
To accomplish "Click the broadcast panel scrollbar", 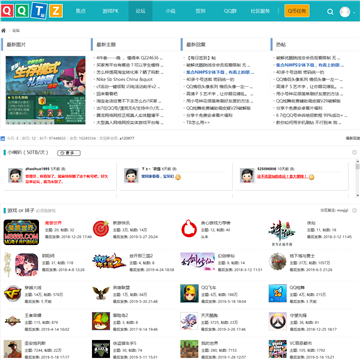I will [x=358, y=179].
